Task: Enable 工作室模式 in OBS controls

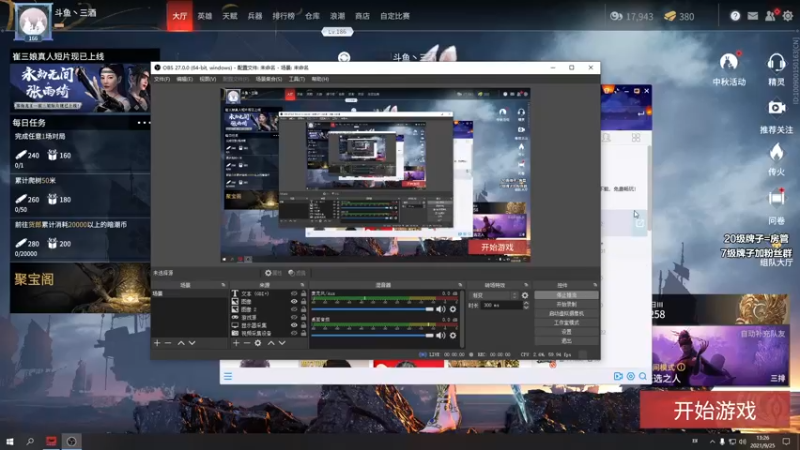Action: (x=566, y=322)
